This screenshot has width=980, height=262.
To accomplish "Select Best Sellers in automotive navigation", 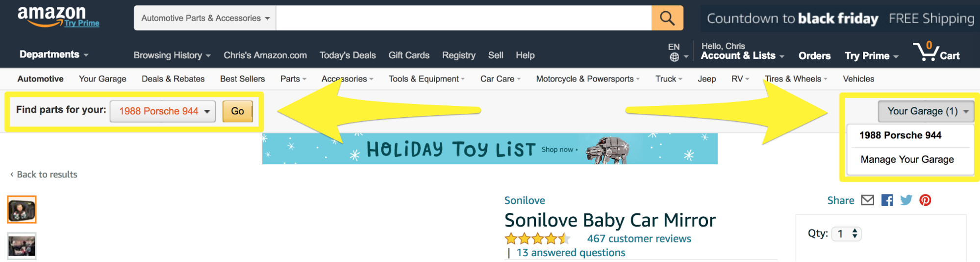I will click(242, 79).
